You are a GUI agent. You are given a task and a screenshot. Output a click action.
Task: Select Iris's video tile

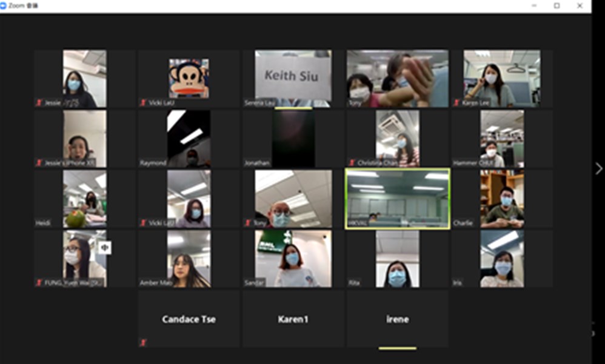(502, 259)
